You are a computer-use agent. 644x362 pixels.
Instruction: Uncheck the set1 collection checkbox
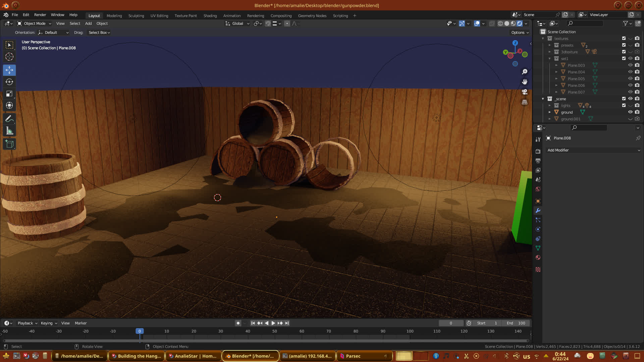tap(624, 58)
